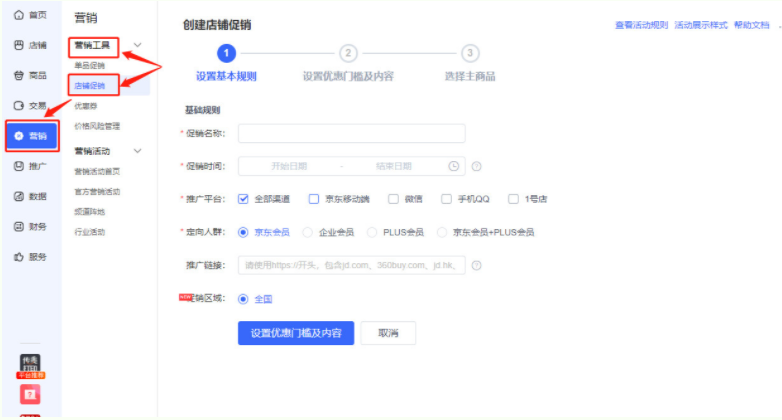Viewport: 782px width, 420px height.
Task: Check the 微信 checkbox
Action: pyautogui.click(x=393, y=199)
